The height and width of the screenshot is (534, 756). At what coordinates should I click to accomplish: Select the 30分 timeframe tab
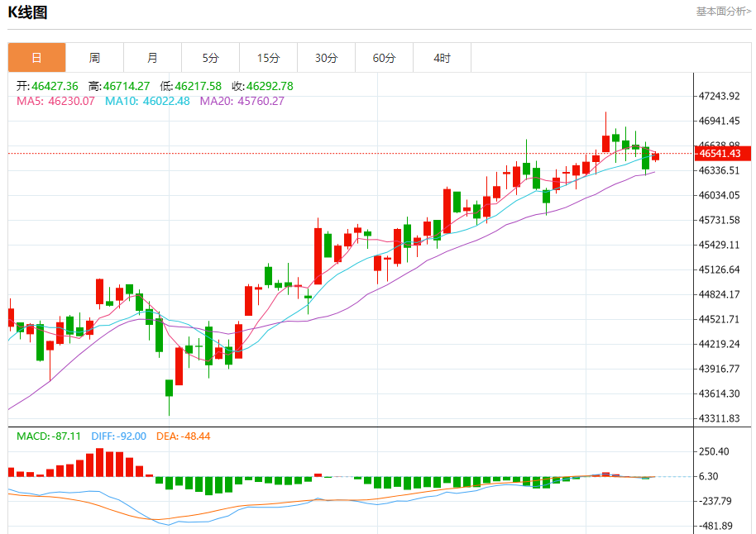point(326,58)
